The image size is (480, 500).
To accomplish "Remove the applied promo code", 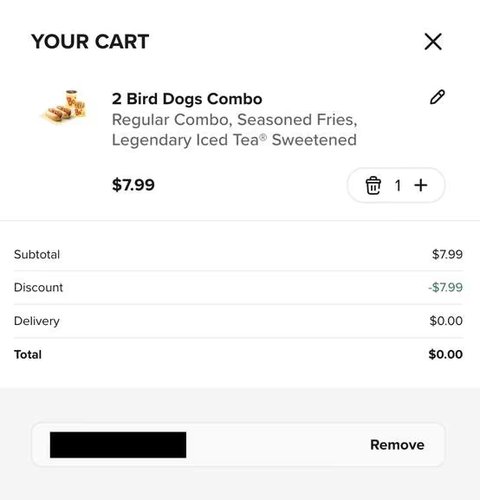I will pyautogui.click(x=397, y=445).
